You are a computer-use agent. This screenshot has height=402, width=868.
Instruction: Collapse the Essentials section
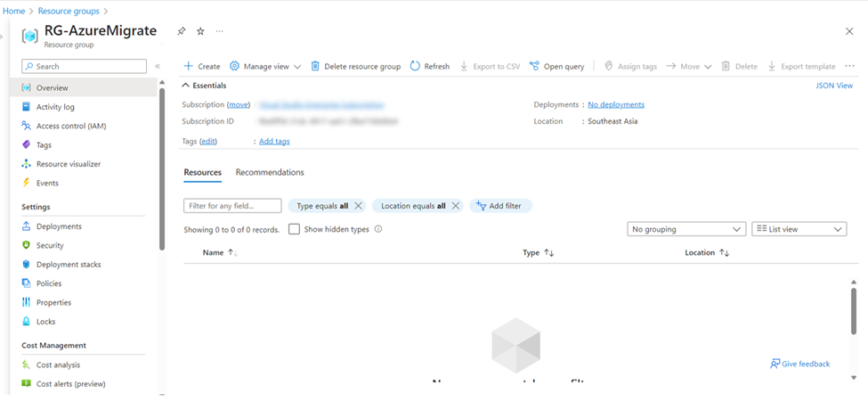click(x=204, y=86)
